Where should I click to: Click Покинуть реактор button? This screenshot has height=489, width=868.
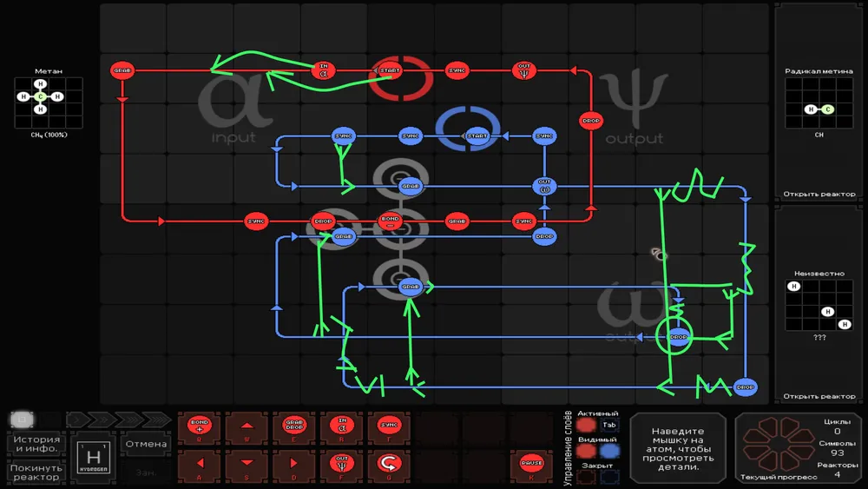point(36,472)
